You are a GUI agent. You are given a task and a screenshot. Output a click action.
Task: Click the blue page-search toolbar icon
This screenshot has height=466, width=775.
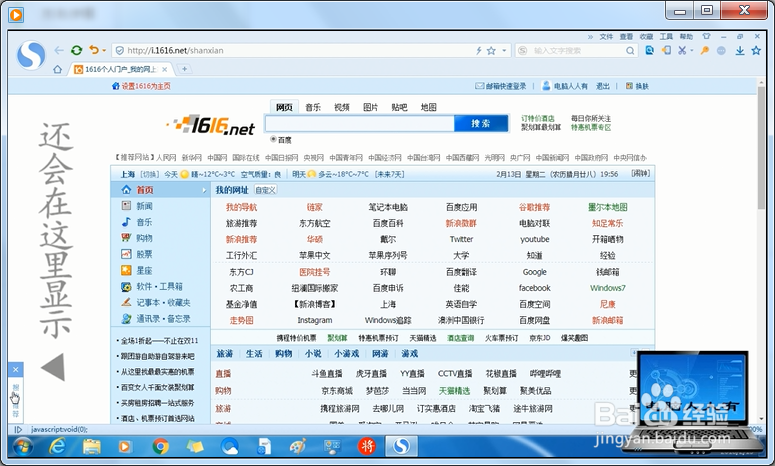(x=650, y=50)
